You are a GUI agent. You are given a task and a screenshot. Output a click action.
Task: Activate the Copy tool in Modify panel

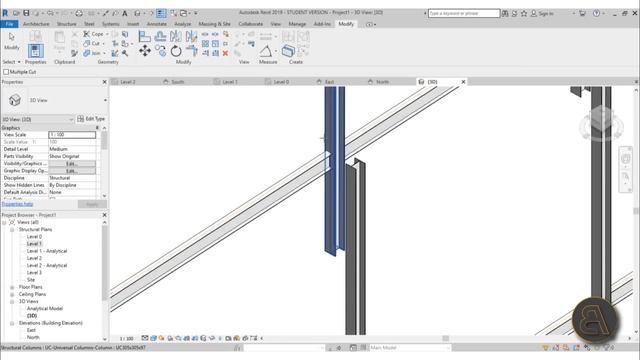pos(160,51)
